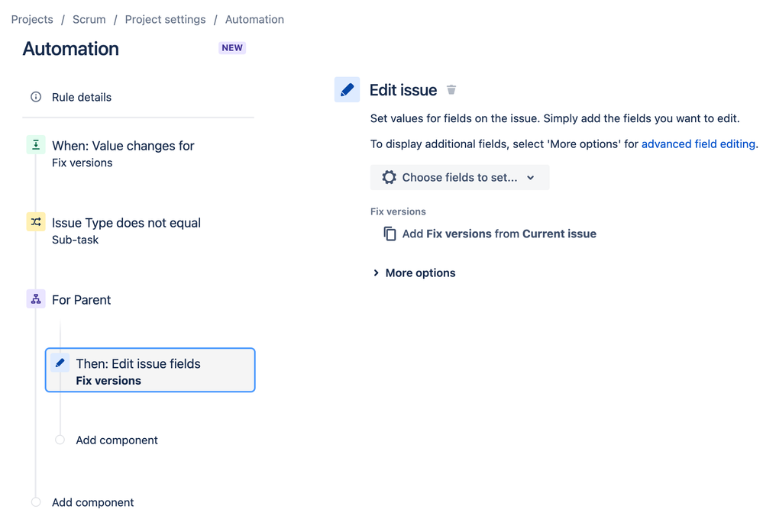This screenshot has width=763, height=532.
Task: Click the copy icon next to Add Fix versions
Action: [x=390, y=234]
